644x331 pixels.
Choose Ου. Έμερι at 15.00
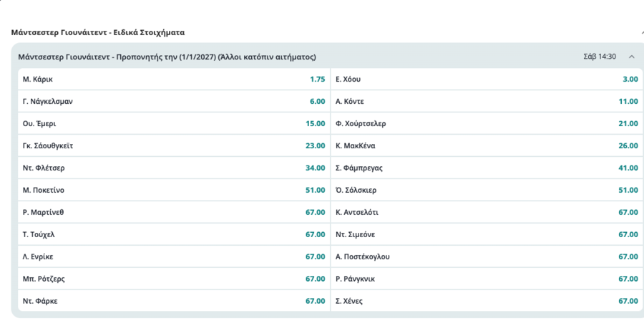coord(174,123)
